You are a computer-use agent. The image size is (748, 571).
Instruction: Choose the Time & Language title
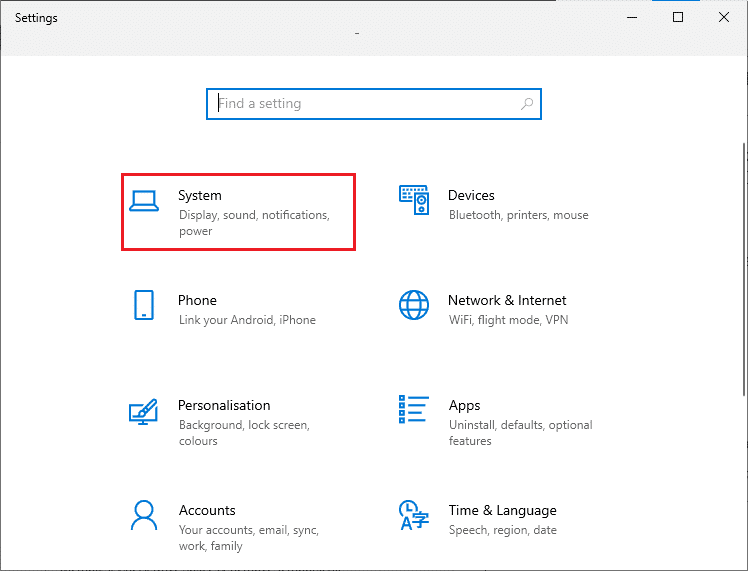point(500,510)
